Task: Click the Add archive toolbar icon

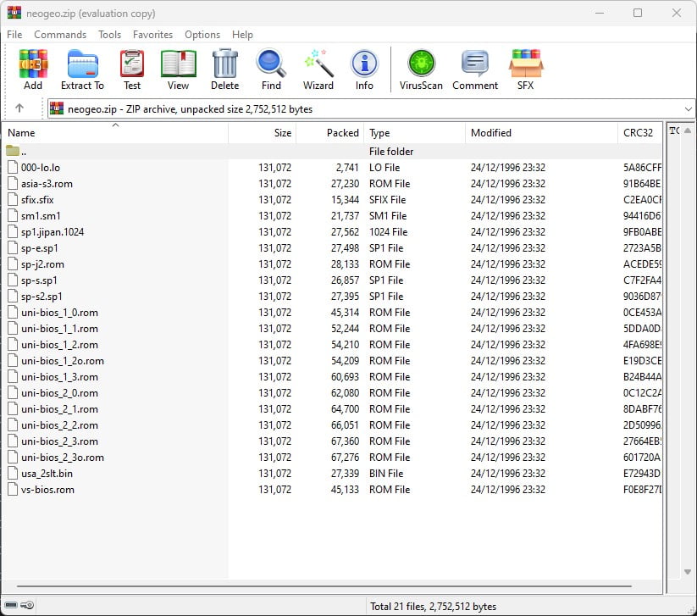Action: [33, 64]
